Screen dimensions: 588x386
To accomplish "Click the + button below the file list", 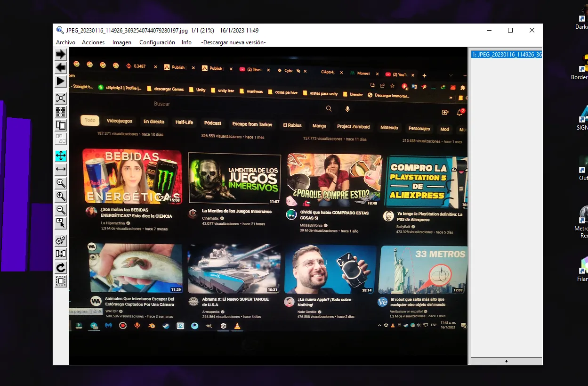I will [507, 361].
